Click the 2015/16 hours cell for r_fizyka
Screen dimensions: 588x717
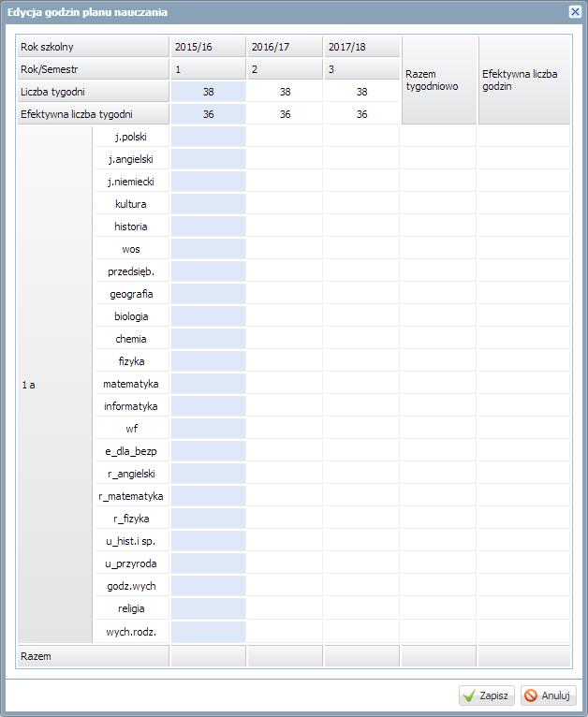[x=208, y=518]
